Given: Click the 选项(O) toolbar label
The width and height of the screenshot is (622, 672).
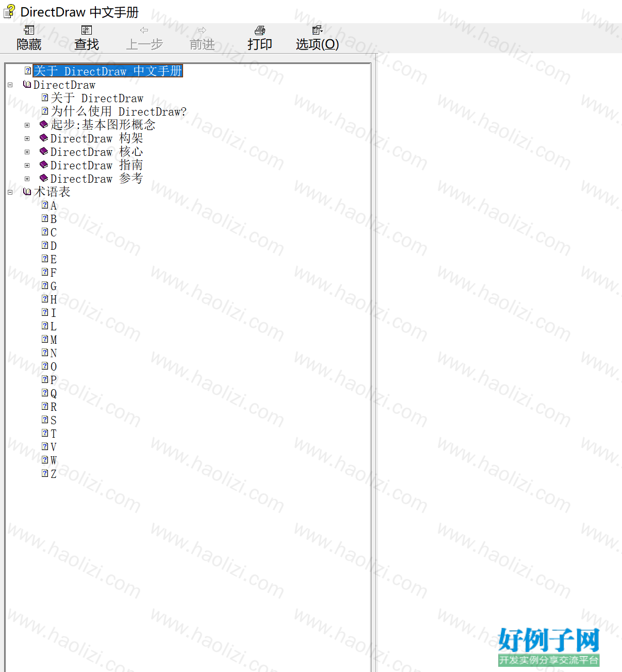Looking at the screenshot, I should [x=317, y=44].
